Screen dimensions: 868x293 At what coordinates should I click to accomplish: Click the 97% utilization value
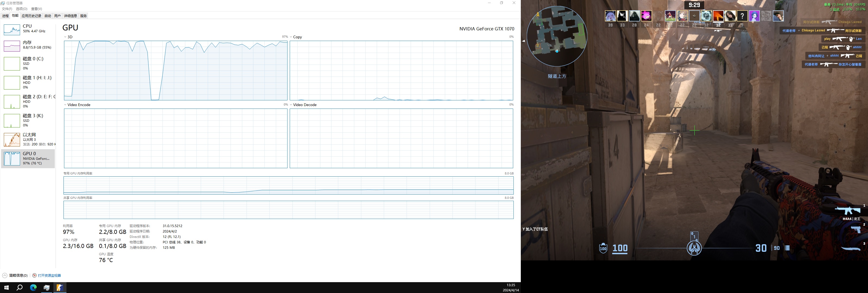pyautogui.click(x=69, y=232)
